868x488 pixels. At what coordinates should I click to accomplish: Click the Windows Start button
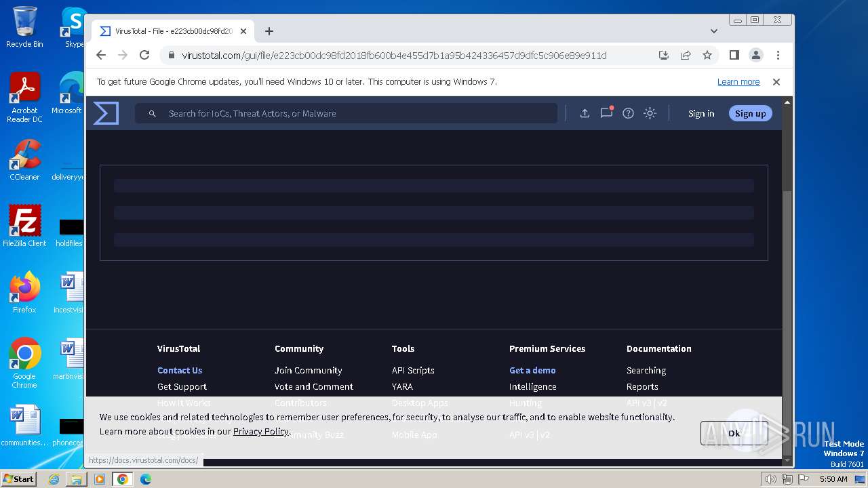pos(18,479)
